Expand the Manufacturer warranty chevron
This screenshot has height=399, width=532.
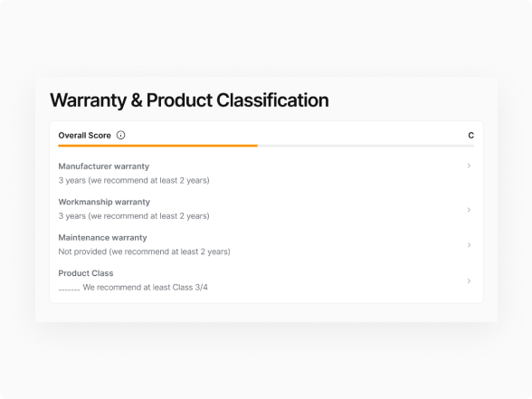pos(469,166)
